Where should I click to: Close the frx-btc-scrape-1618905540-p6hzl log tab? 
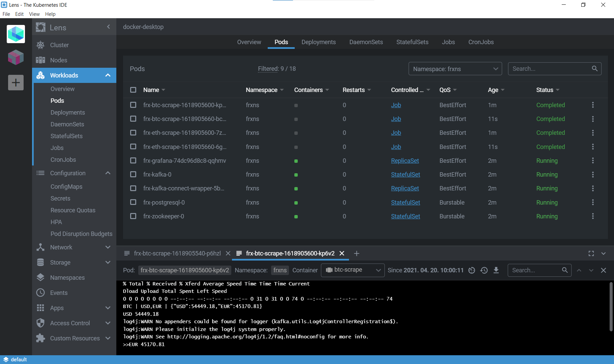(x=228, y=253)
